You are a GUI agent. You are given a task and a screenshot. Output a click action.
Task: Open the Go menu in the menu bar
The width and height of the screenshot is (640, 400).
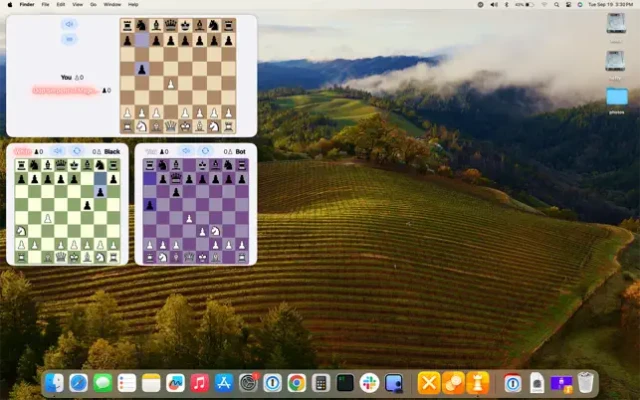click(x=93, y=4)
